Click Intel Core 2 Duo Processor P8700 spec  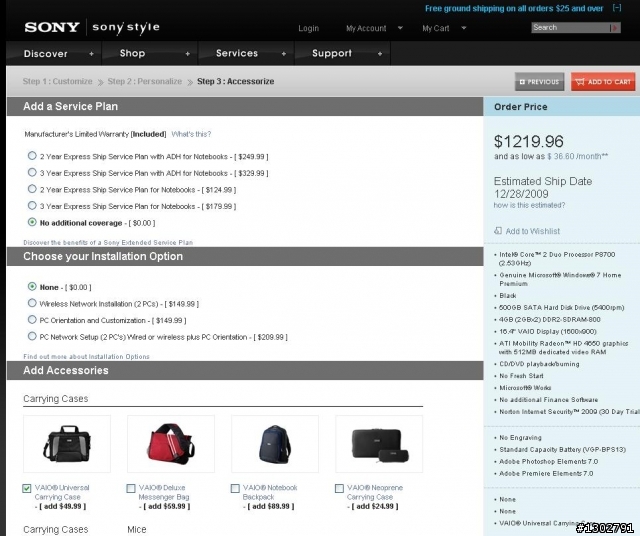(557, 258)
